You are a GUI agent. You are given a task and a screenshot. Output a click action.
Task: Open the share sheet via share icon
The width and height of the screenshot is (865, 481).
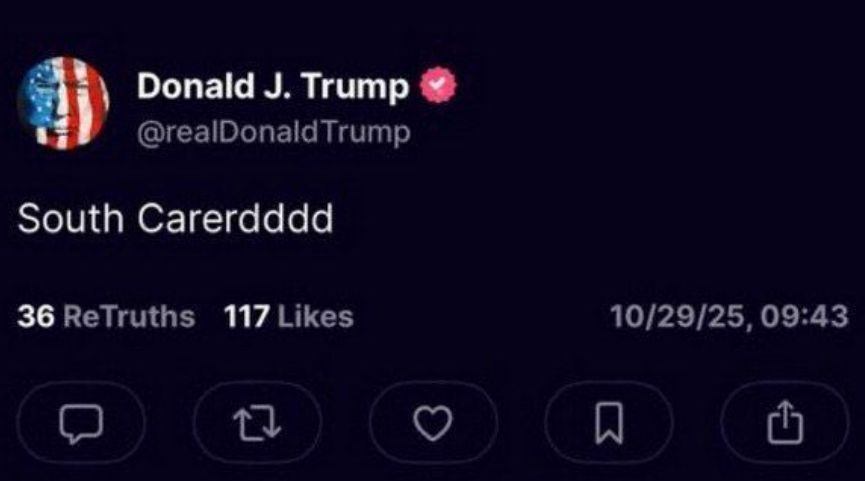pos(785,423)
